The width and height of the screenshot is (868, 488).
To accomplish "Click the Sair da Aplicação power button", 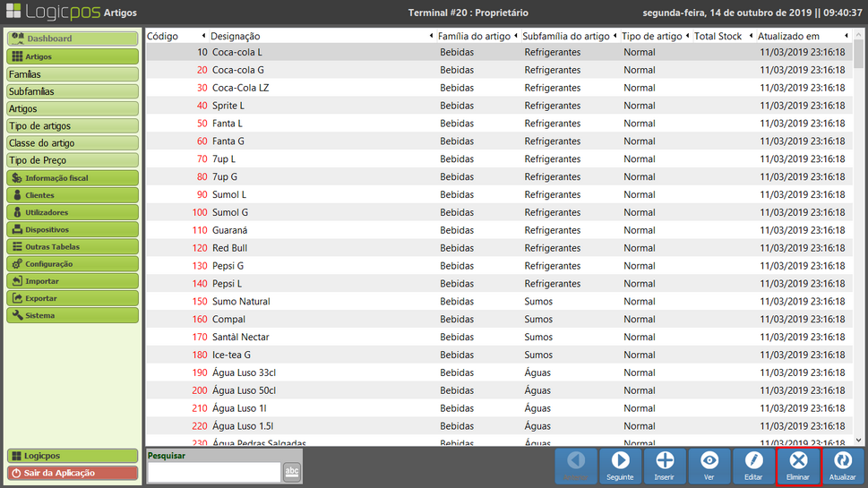I will [x=73, y=473].
